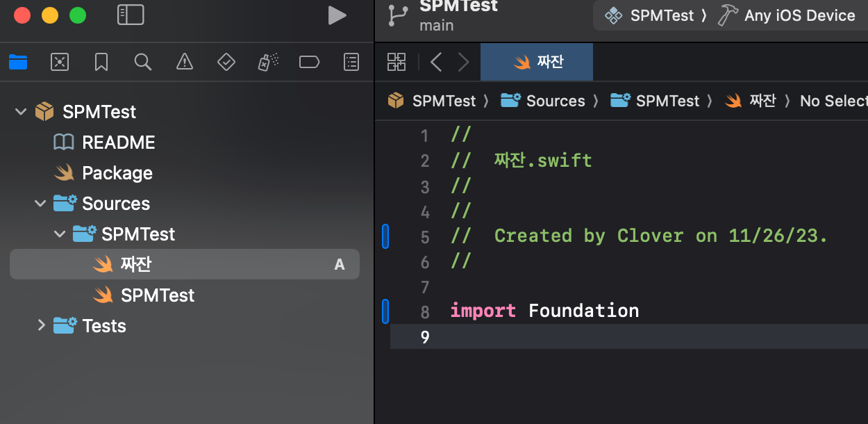868x424 pixels.
Task: Click SPMTest folder in the jump bar
Action: click(655, 101)
